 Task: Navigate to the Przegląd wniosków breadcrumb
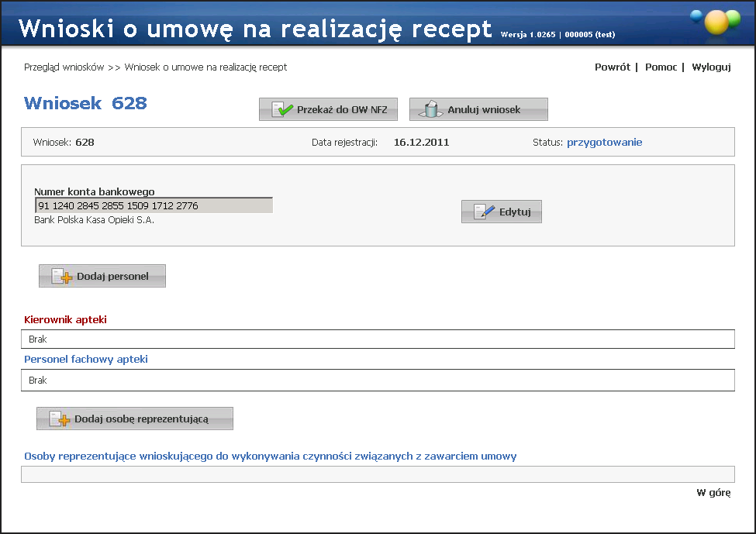[x=64, y=67]
